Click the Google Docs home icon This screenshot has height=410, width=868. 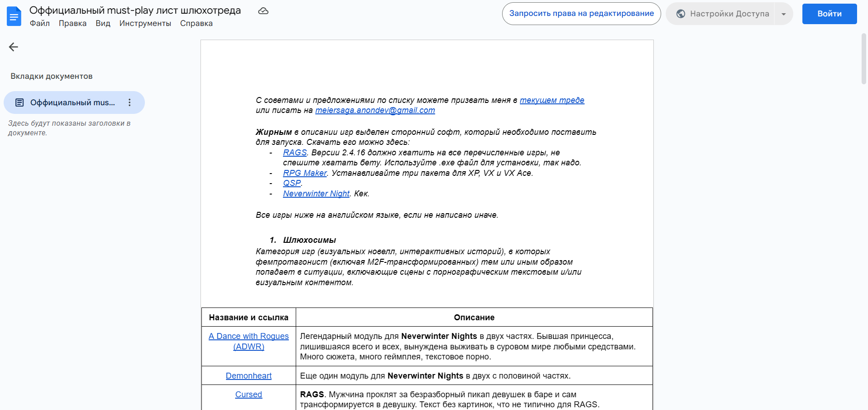pos(14,16)
